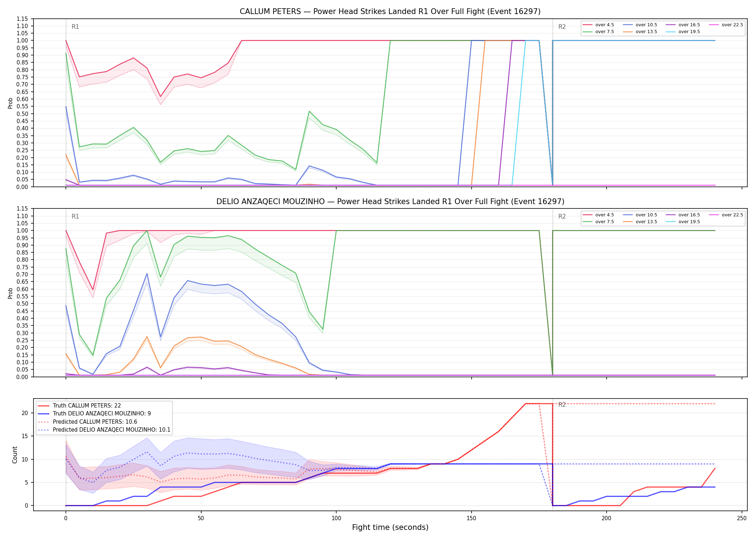Click magenta line swatch for 'over 22.5' in top legend

pyautogui.click(x=714, y=25)
